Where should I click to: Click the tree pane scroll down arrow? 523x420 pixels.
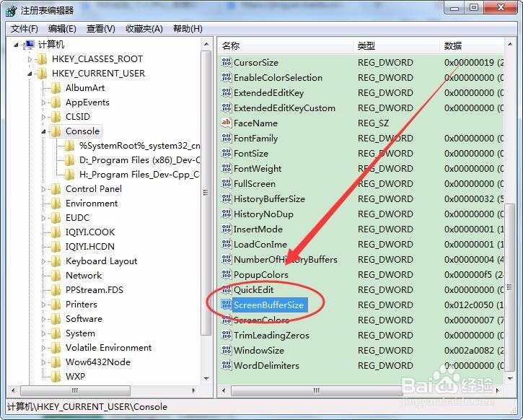coord(206,378)
